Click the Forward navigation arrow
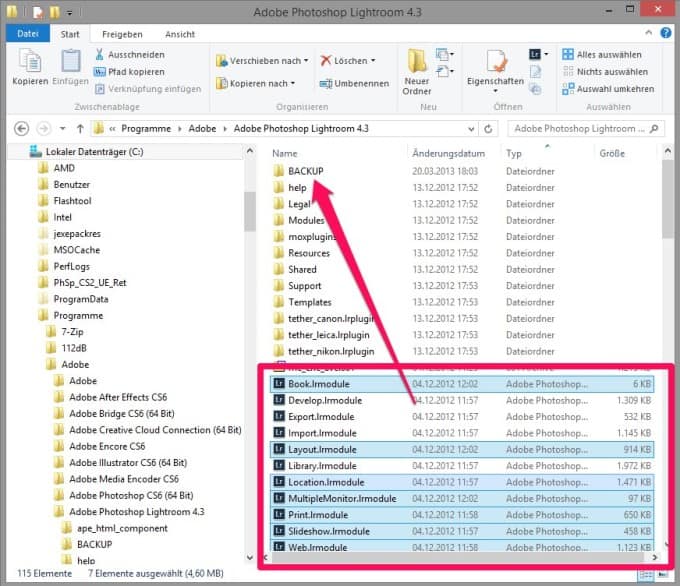The width and height of the screenshot is (680, 586). [43, 129]
